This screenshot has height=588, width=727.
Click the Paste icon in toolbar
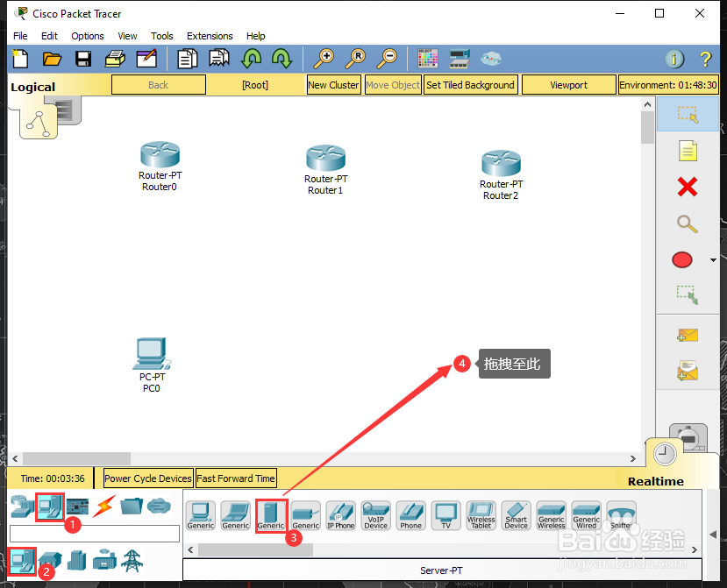[x=219, y=59]
